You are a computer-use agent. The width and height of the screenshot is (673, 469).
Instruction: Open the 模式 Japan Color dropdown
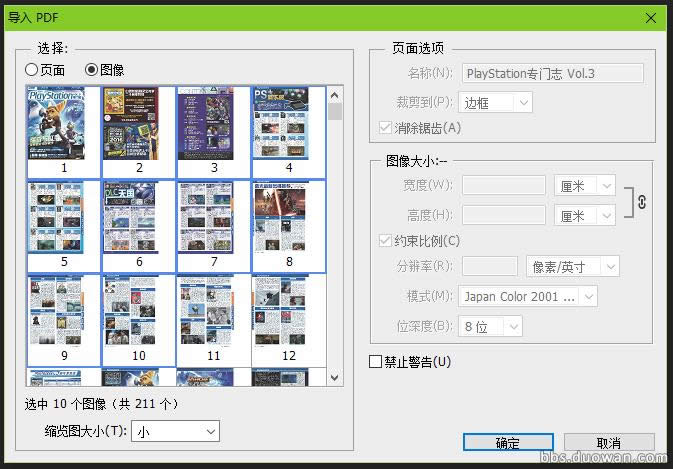(x=529, y=297)
